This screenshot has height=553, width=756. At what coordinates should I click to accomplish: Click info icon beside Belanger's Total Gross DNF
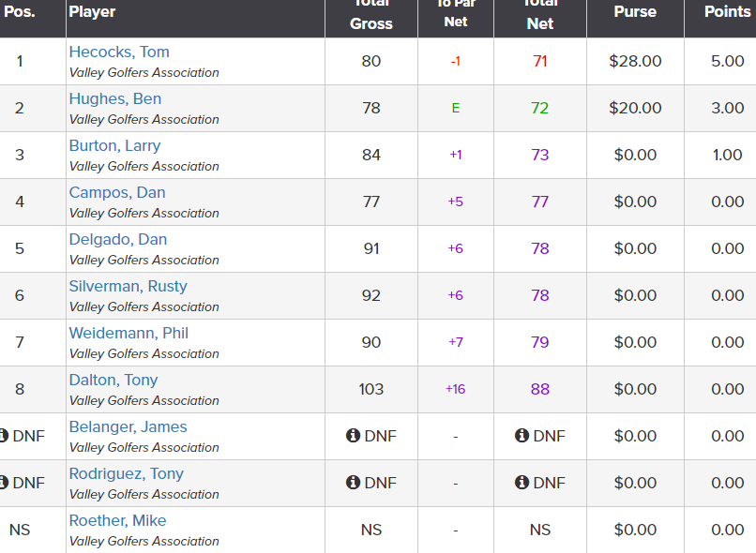353,436
